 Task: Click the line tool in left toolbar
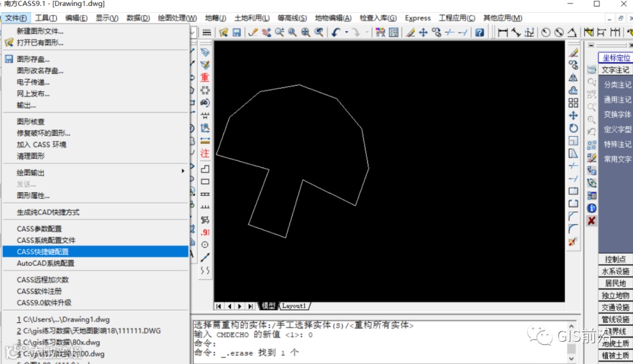pos(205,257)
